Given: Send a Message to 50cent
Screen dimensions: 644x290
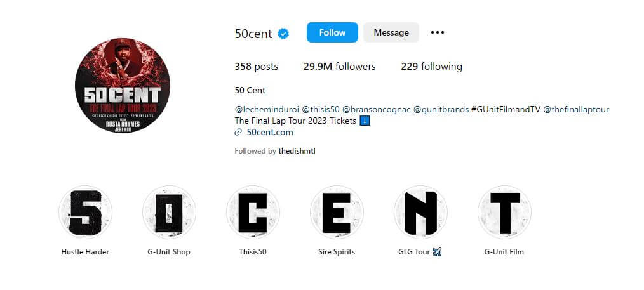Looking at the screenshot, I should [391, 32].
